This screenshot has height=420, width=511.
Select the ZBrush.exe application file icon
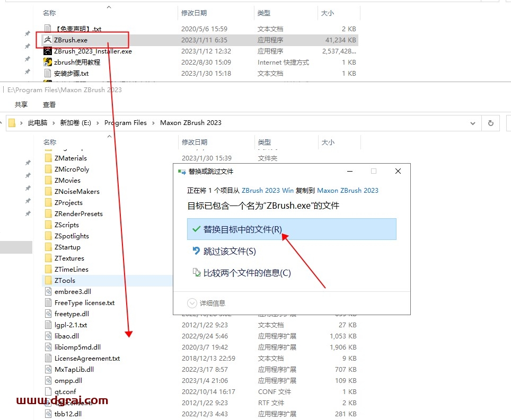pyautogui.click(x=48, y=40)
